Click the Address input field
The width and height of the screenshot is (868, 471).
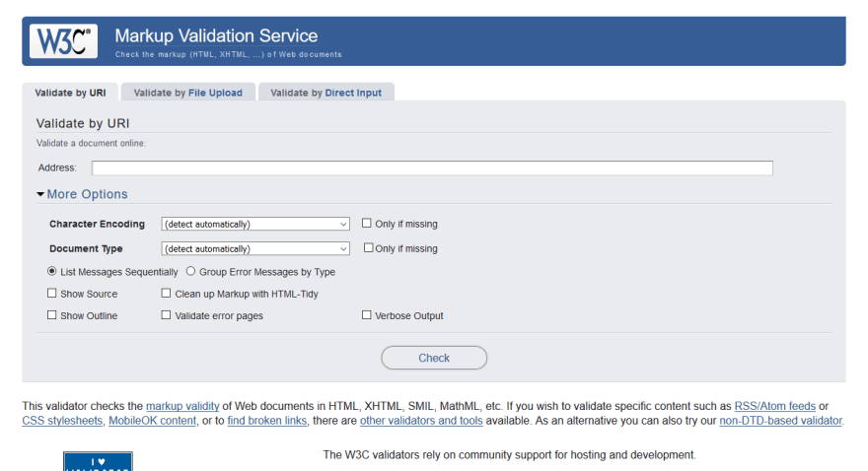click(432, 168)
